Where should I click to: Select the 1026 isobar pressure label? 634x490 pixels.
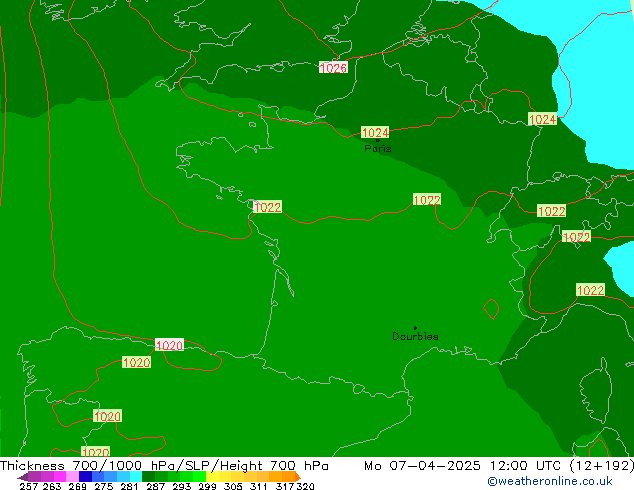click(333, 68)
